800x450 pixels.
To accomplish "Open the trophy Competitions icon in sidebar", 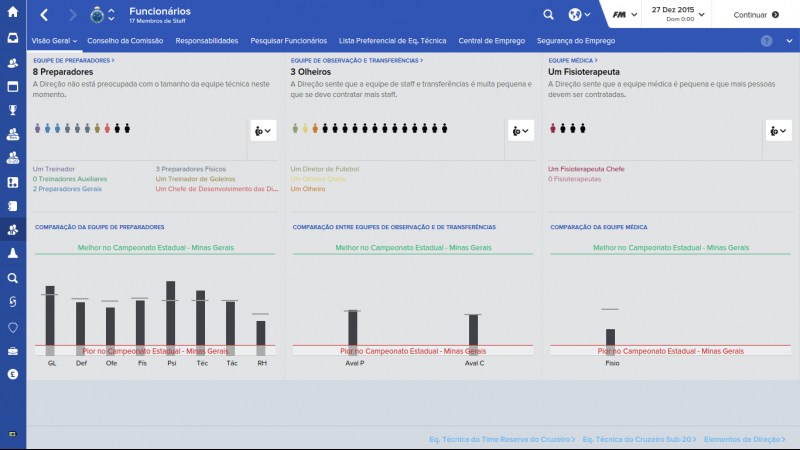I will coord(13,110).
